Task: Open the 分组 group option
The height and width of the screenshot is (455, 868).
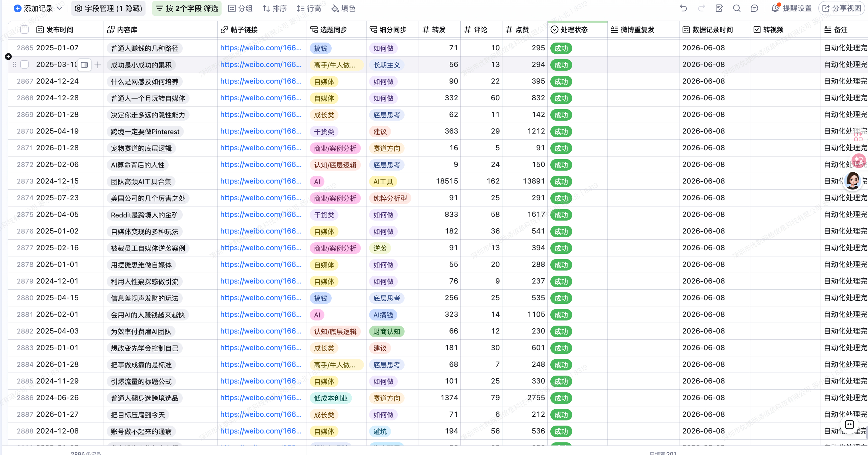Action: [240, 8]
